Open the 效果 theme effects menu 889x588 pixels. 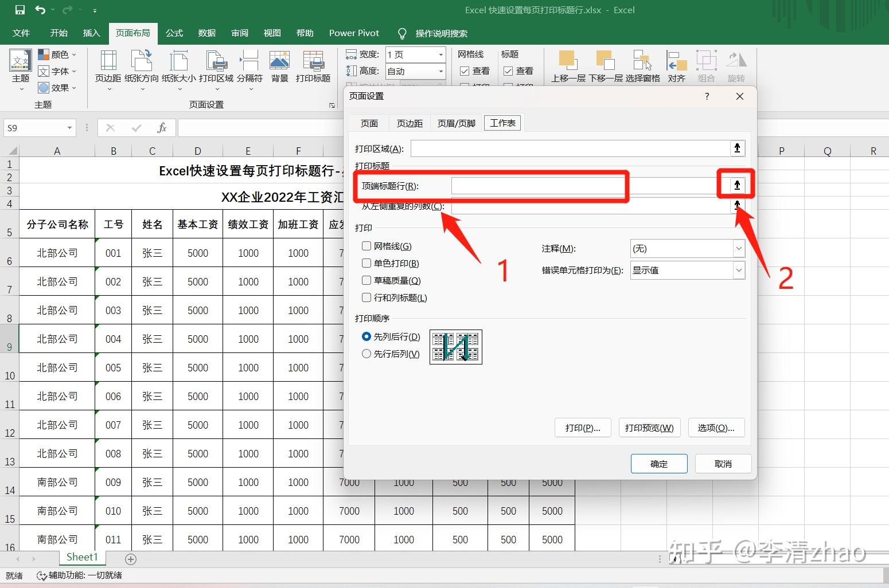[57, 88]
